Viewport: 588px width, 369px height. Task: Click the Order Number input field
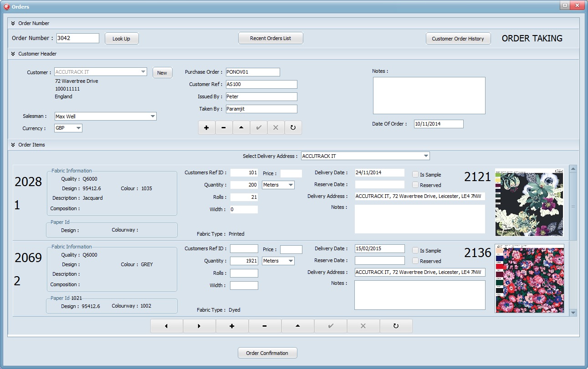[77, 38]
